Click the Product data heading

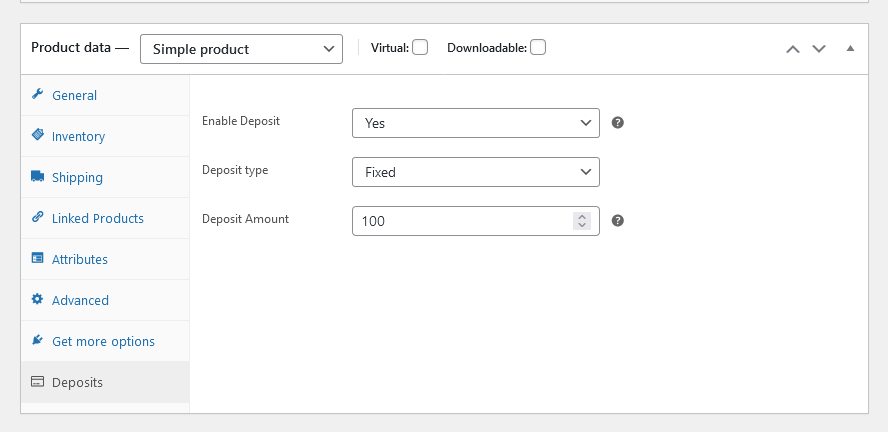(x=80, y=48)
